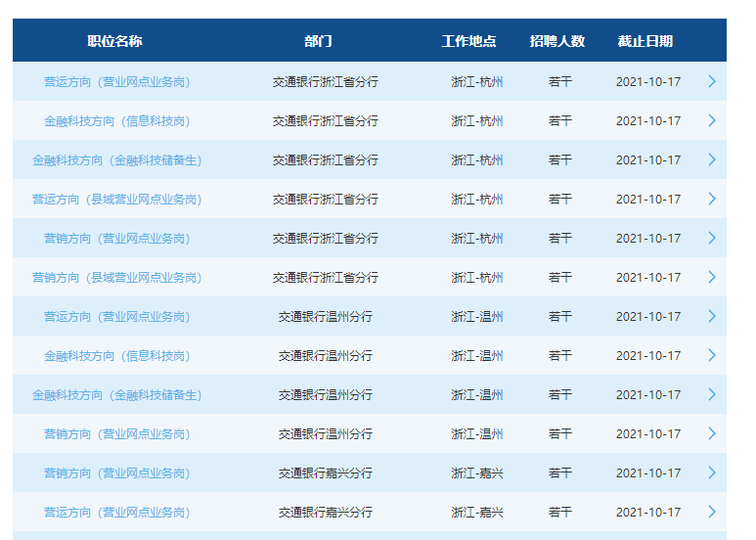Open 营运方向（营业网点业务岗）link for 温州分行

[x=116, y=316]
